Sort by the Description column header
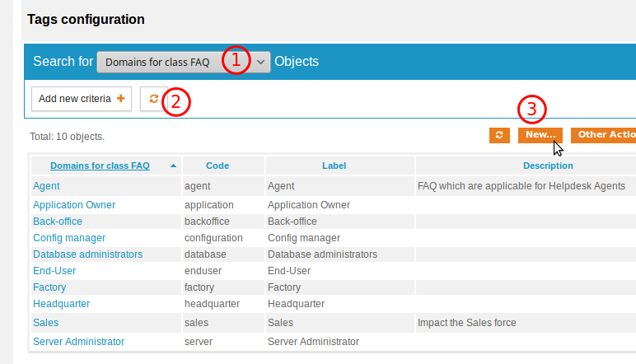Viewport: 636px width, 364px height. tap(548, 166)
